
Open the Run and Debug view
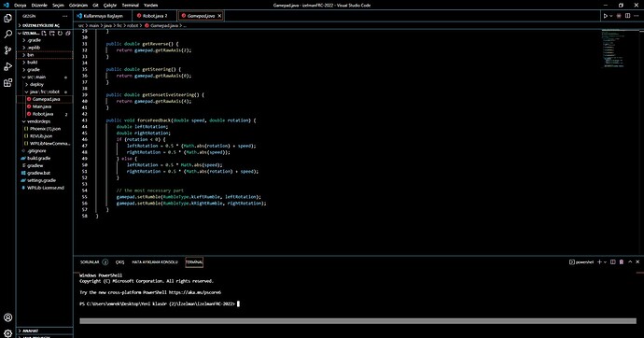point(7,66)
